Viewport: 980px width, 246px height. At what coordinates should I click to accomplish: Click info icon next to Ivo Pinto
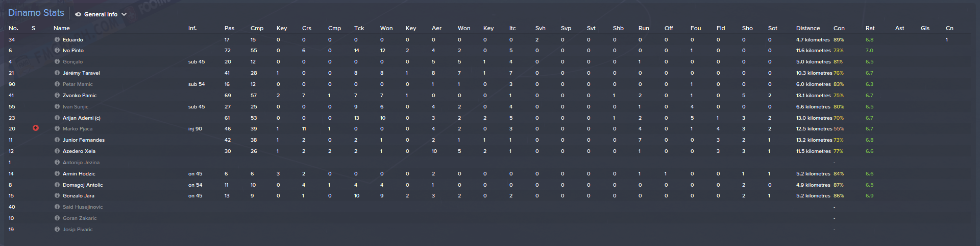[57, 51]
